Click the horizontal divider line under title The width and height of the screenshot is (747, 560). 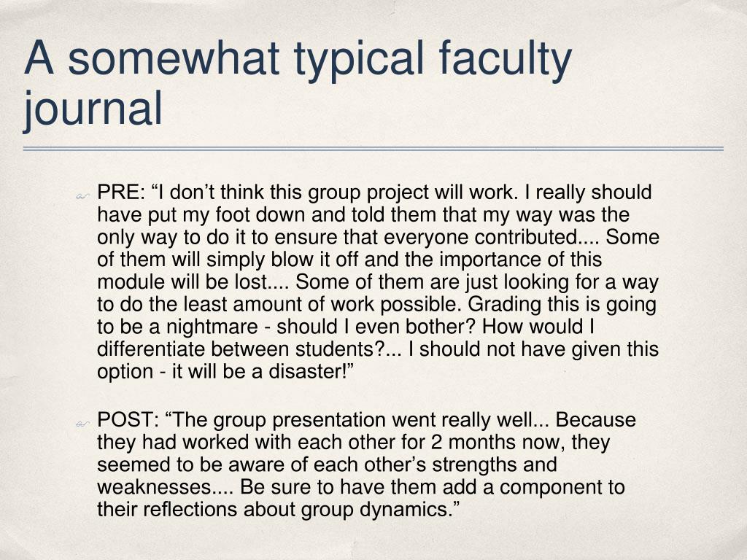[373, 149]
